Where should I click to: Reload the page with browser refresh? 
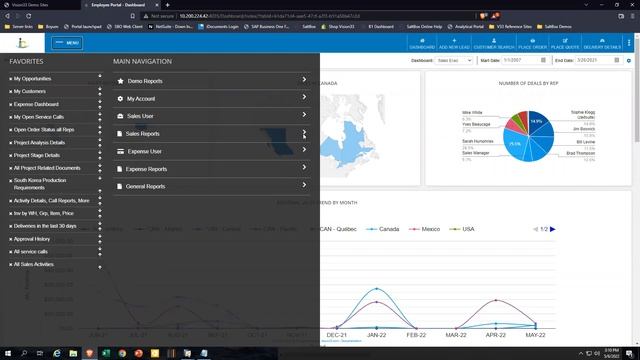point(29,16)
